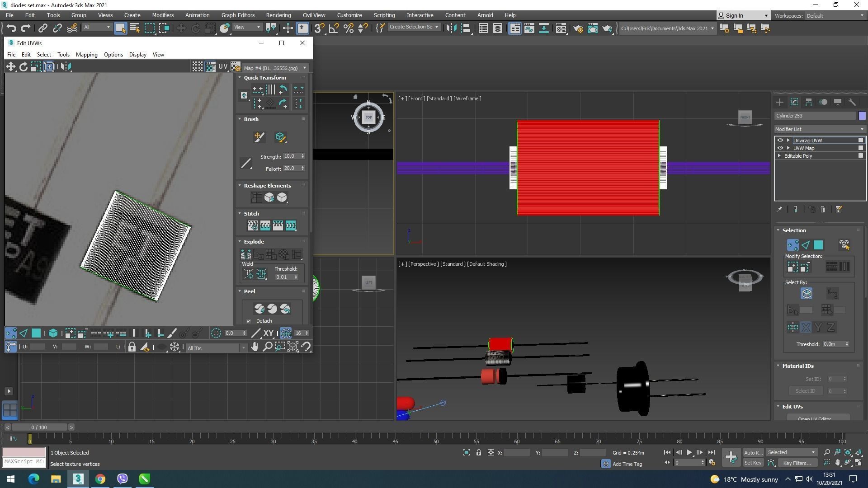Image resolution: width=868 pixels, height=488 pixels.
Task: Toggle Unwrap UVW modifier eye visibility
Action: [780, 141]
